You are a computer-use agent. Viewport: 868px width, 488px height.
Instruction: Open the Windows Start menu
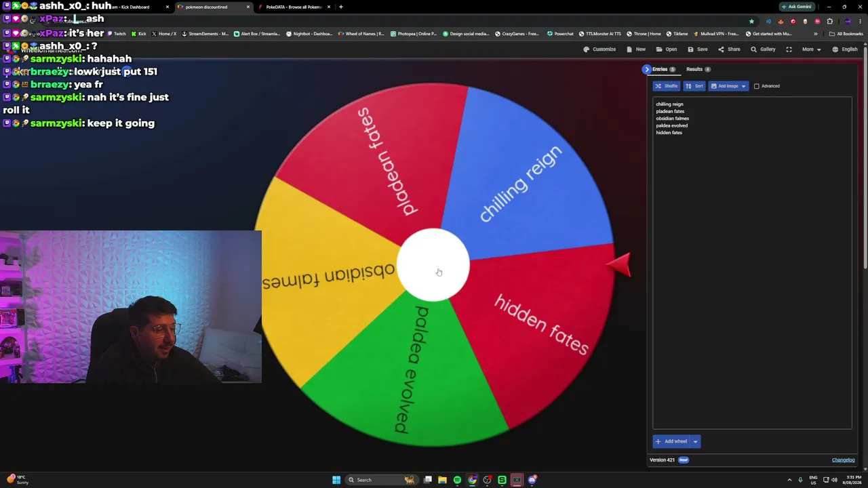336,480
